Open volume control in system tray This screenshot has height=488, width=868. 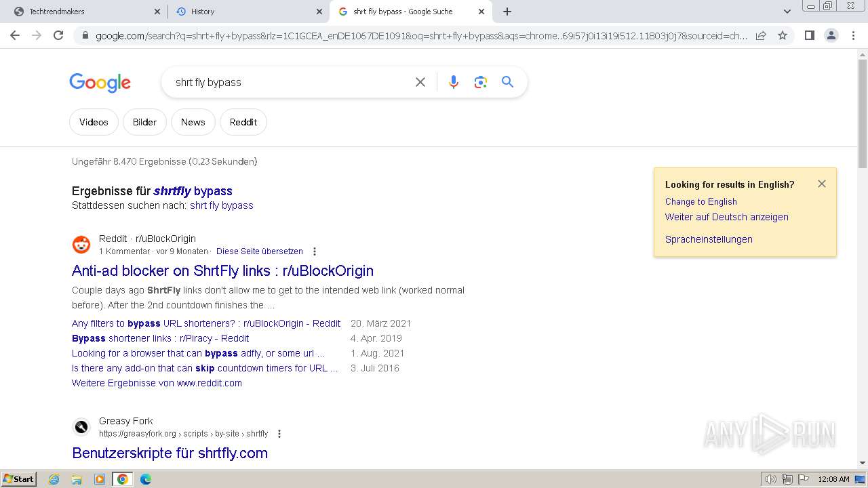(x=771, y=479)
